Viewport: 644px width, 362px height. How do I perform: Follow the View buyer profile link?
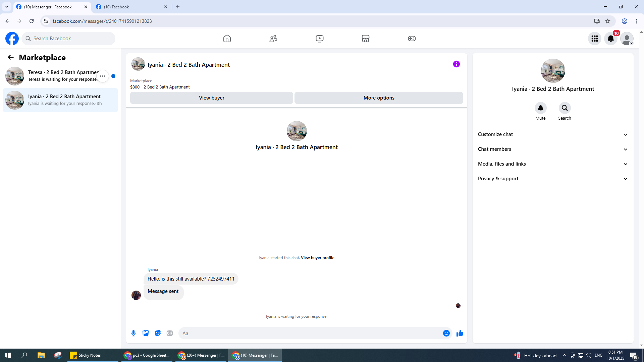pos(318,258)
